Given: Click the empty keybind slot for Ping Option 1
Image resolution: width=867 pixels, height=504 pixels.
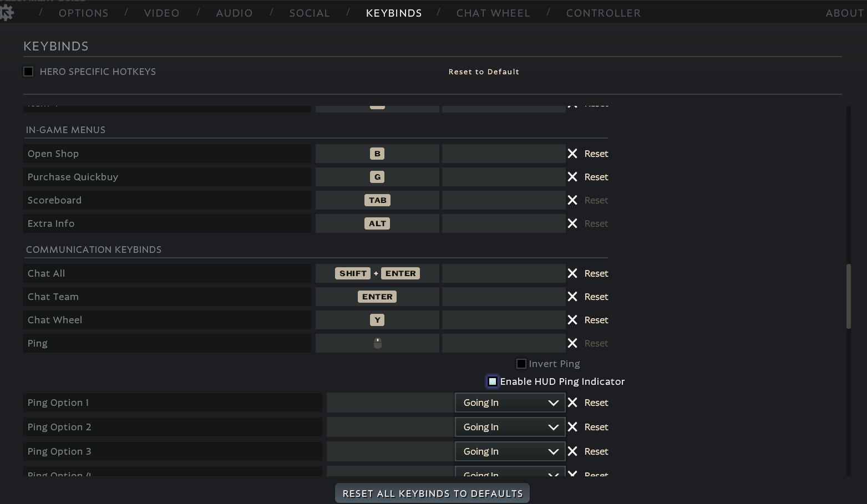Looking at the screenshot, I should tap(390, 403).
